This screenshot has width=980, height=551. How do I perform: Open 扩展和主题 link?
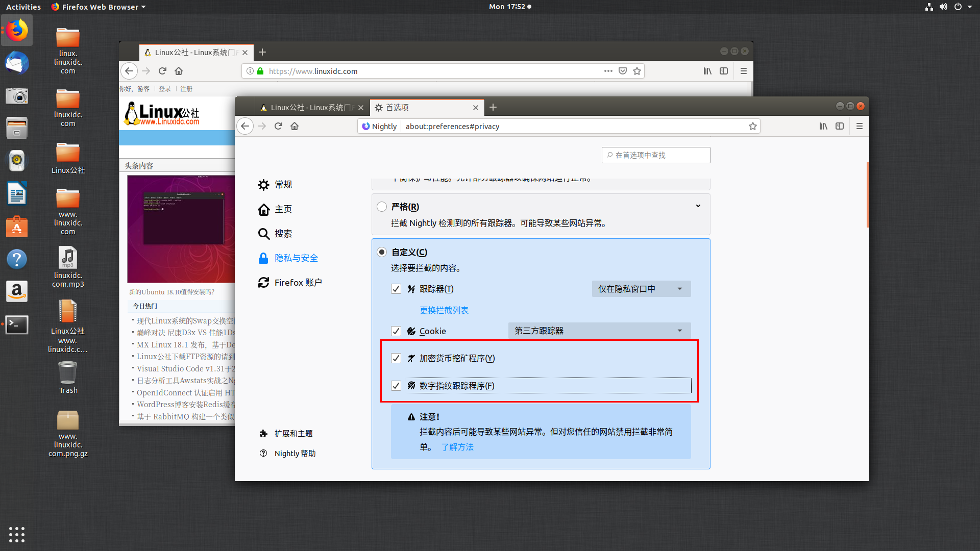pos(286,433)
